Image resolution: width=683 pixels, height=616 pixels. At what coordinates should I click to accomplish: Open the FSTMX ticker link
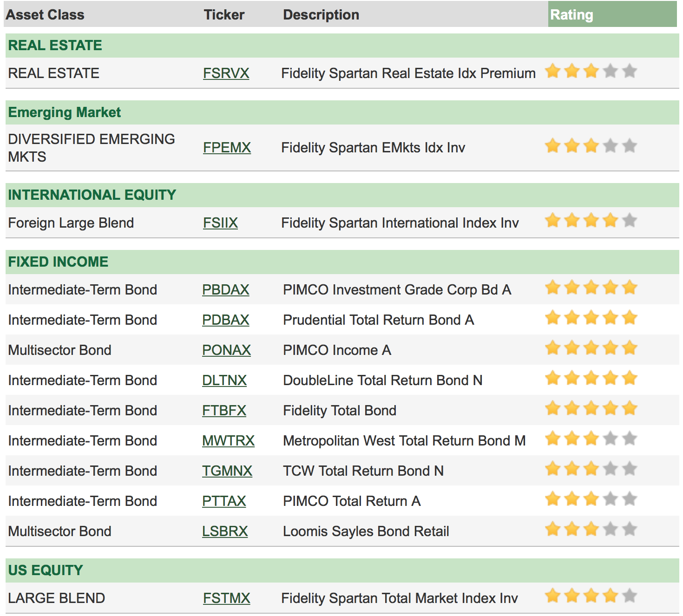click(226, 598)
